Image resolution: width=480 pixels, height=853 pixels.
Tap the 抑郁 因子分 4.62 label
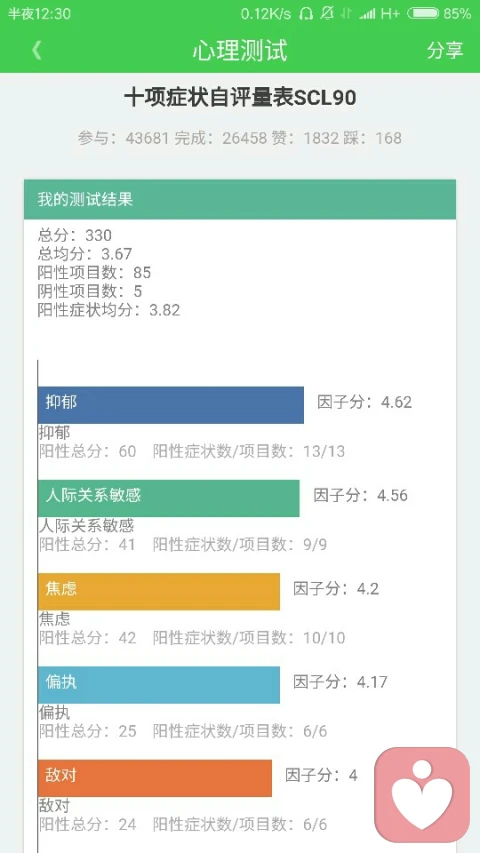tap(365, 403)
